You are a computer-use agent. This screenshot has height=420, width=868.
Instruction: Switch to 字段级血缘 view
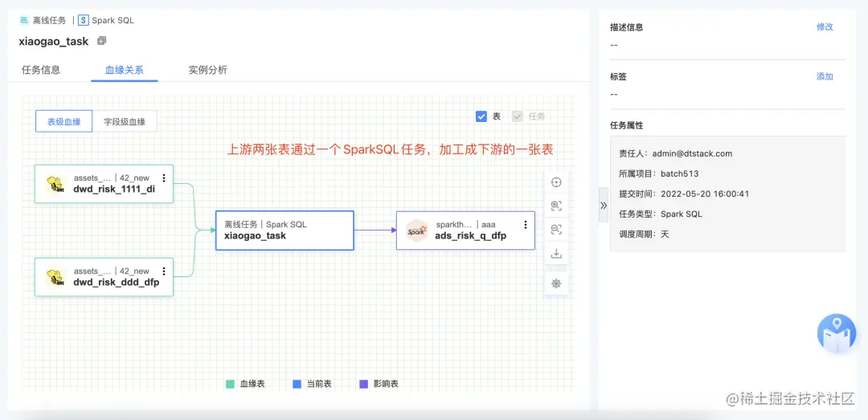(x=125, y=122)
